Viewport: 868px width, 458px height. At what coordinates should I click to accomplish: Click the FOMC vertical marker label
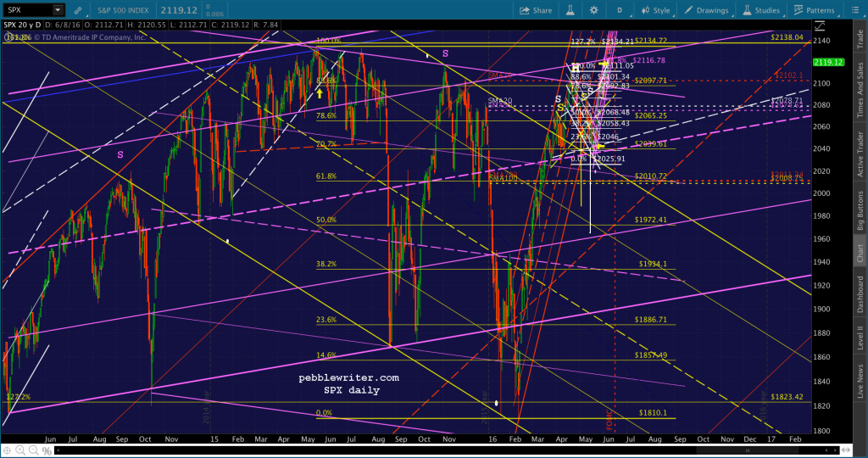609,420
